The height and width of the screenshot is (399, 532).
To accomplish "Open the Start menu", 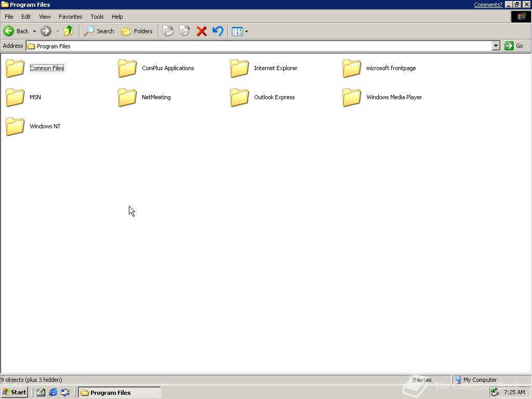I will [14, 392].
